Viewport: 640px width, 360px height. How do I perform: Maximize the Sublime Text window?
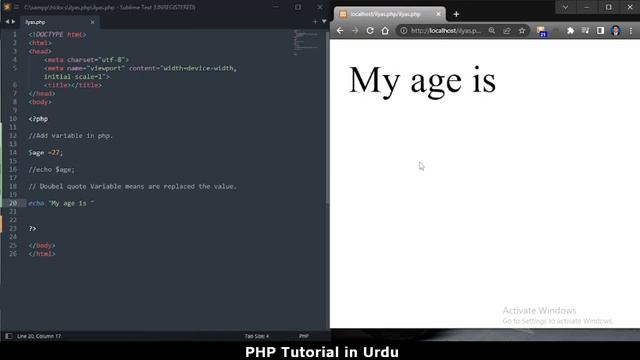pos(298,7)
